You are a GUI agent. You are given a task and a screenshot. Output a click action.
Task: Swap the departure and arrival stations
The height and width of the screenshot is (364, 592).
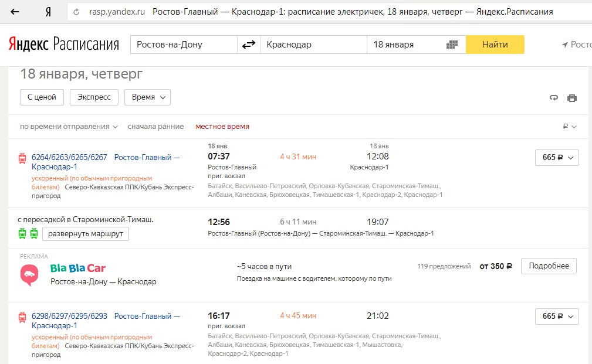(x=249, y=45)
